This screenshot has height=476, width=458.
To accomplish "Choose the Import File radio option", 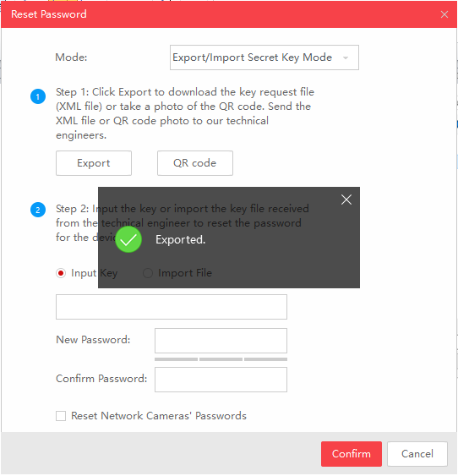I will point(148,273).
